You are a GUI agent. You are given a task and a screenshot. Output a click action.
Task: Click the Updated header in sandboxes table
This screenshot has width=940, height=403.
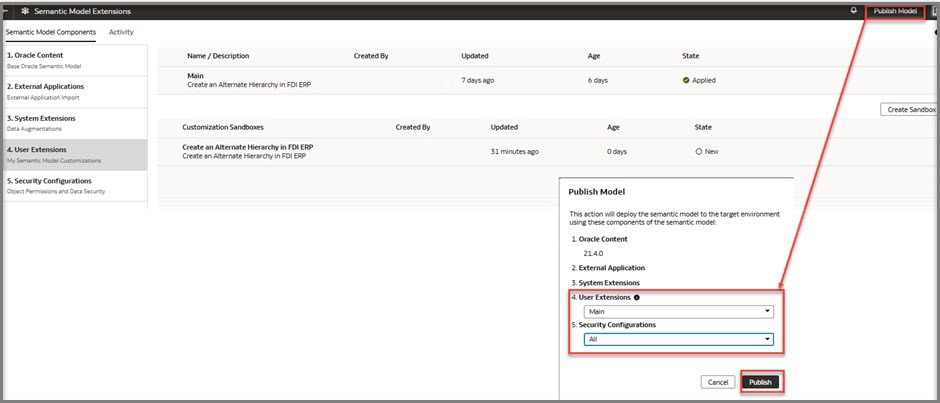[x=504, y=127]
